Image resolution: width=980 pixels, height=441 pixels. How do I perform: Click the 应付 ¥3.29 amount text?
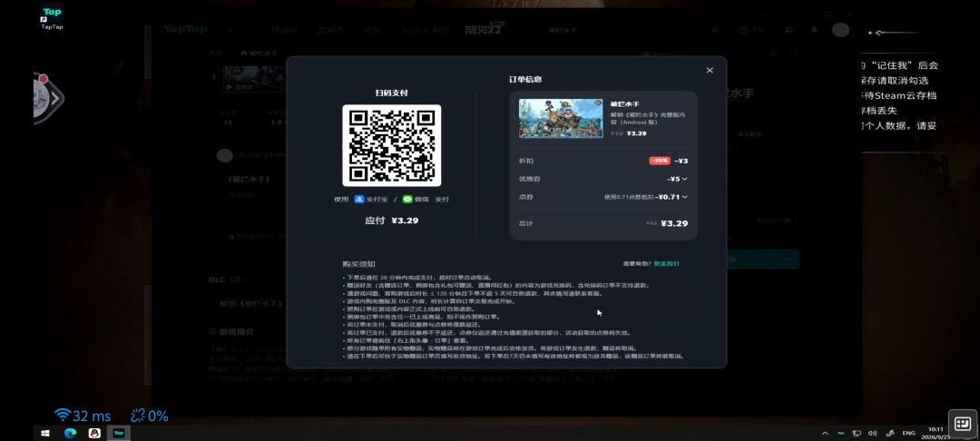[392, 220]
